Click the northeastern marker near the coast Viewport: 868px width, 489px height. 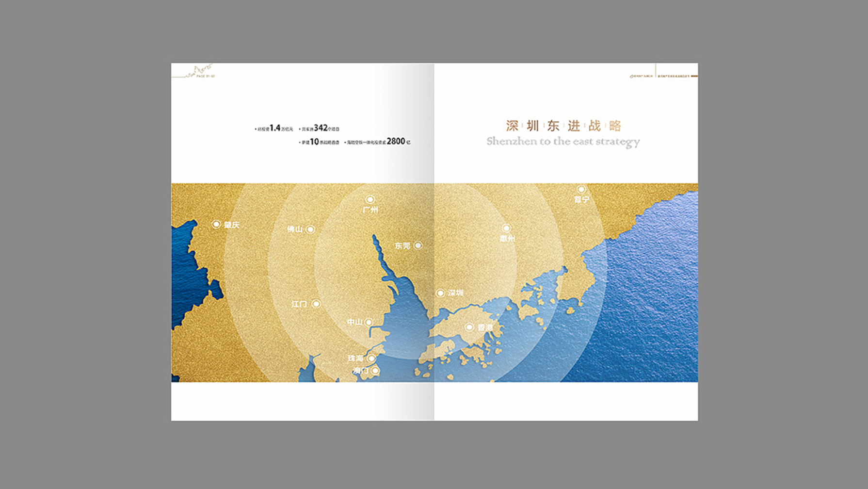coord(581,189)
